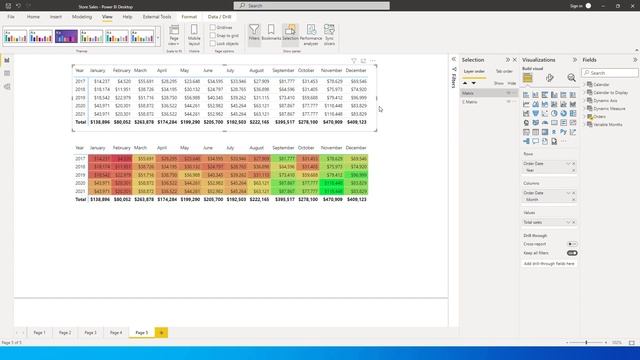Image resolution: width=640 pixels, height=360 pixels.
Task: Open the Report view in left sidebar
Action: tap(7, 60)
